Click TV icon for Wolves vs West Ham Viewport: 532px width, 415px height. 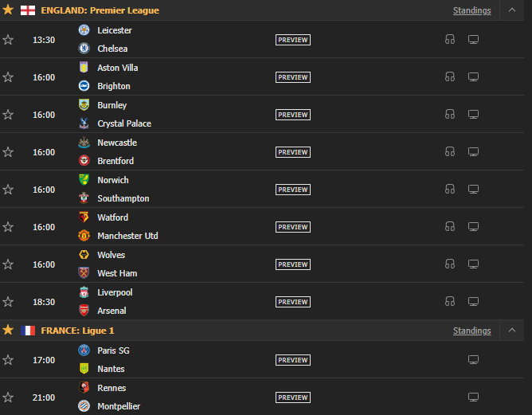[473, 264]
